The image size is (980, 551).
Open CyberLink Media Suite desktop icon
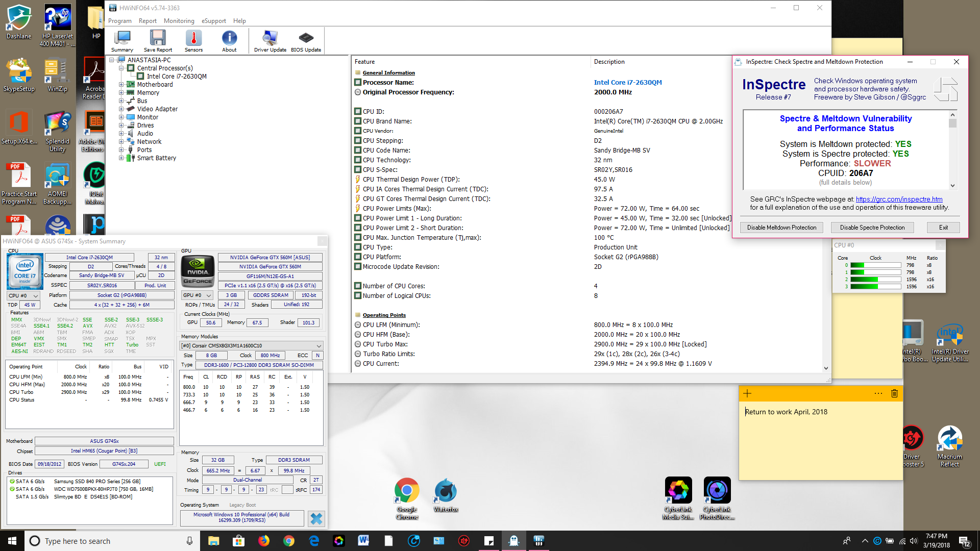coord(678,498)
